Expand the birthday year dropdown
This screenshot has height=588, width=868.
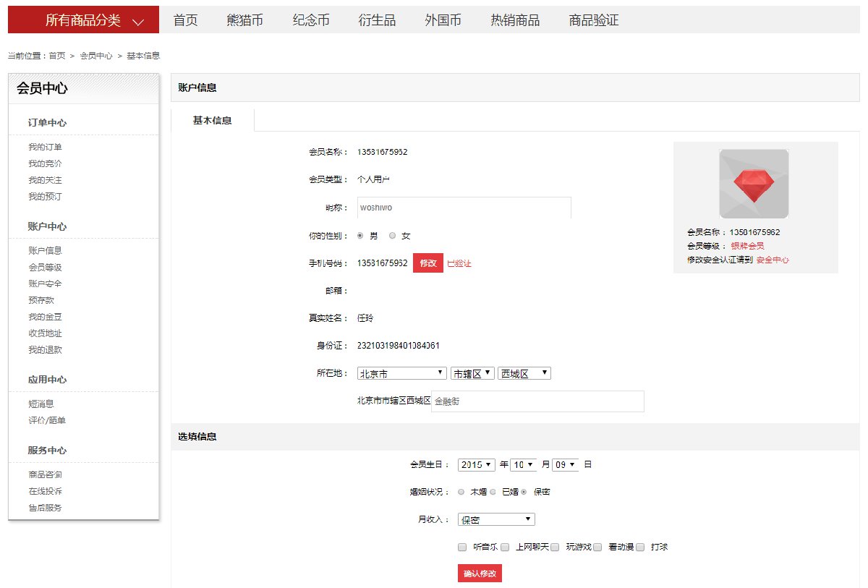(x=476, y=465)
